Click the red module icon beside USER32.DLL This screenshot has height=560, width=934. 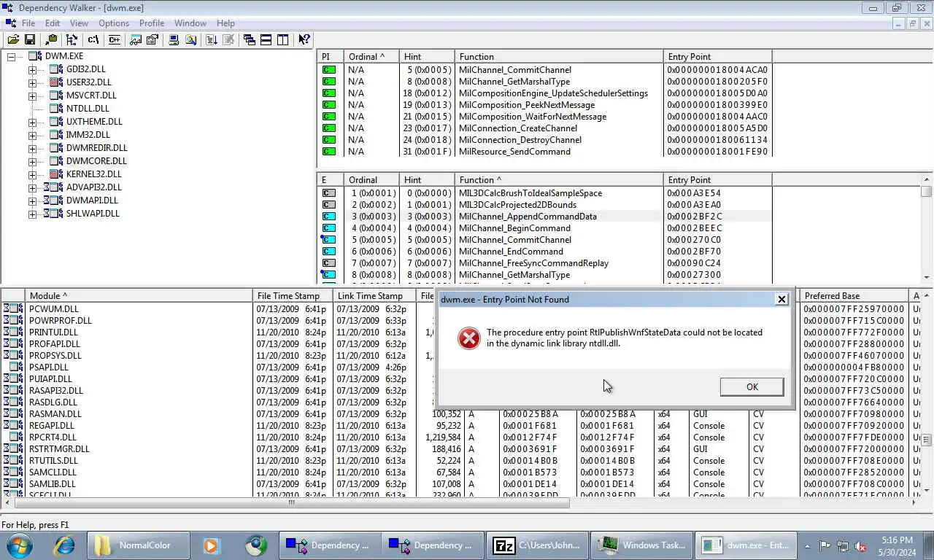(55, 82)
